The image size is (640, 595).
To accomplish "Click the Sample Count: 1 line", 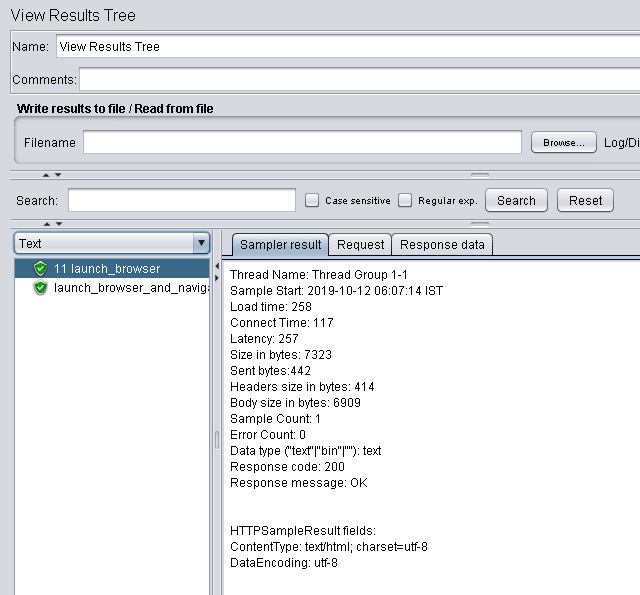I will 275,419.
